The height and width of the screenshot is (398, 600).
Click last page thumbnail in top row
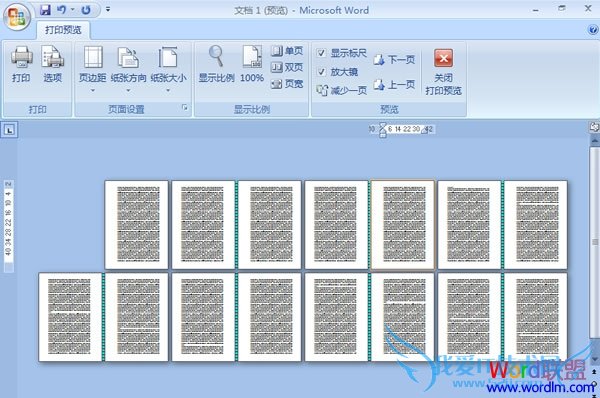536,225
